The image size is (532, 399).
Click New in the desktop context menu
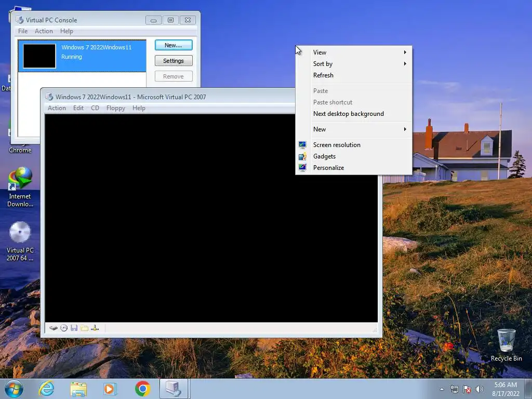coord(354,129)
